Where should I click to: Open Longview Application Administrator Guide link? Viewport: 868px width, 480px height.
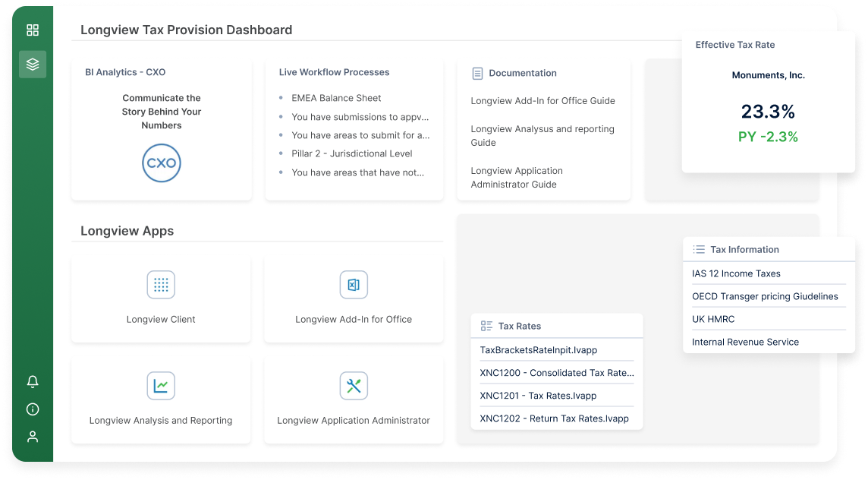[x=517, y=178]
